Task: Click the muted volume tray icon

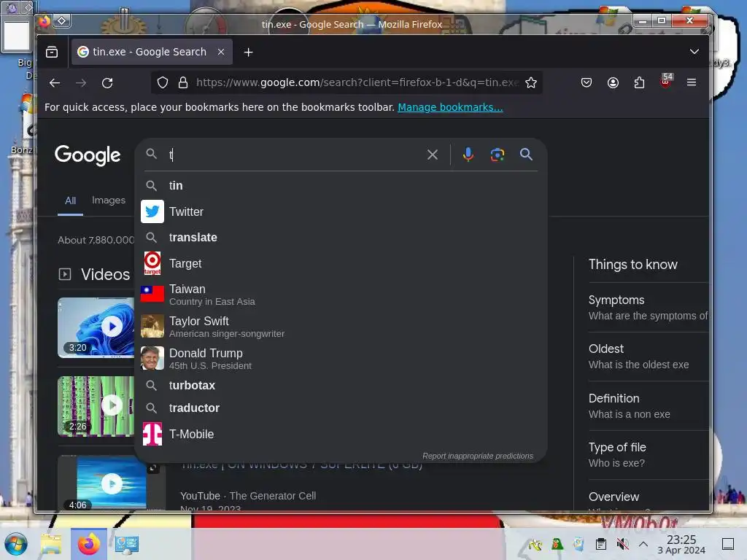Action: [x=622, y=544]
